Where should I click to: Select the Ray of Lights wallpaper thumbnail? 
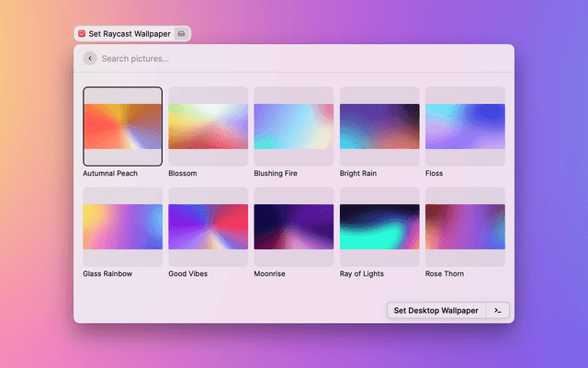tap(379, 226)
